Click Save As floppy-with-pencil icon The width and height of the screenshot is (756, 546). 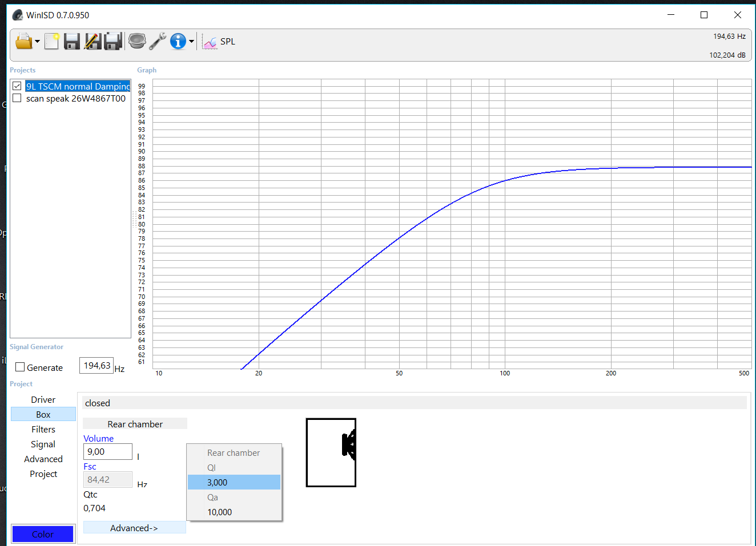pyautogui.click(x=93, y=41)
